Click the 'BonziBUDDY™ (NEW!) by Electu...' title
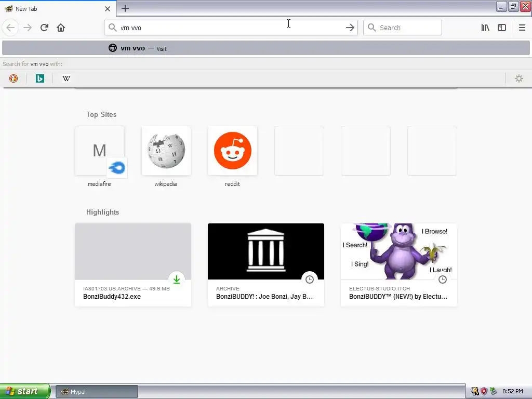Viewport: 532px width, 399px height. pyautogui.click(x=398, y=297)
